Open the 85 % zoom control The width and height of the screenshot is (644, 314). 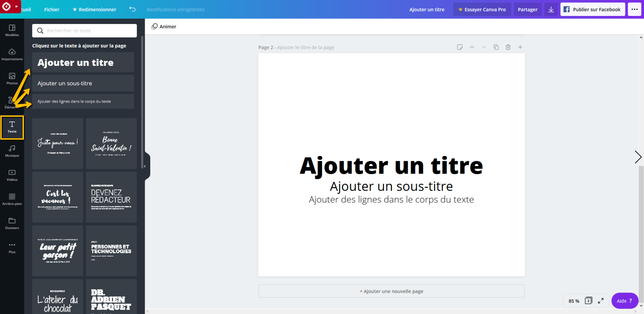tap(574, 301)
